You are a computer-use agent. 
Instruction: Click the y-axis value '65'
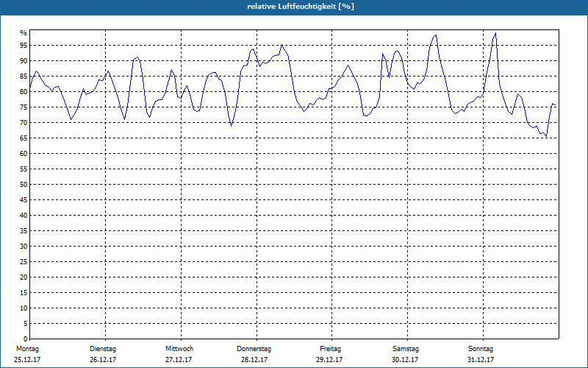coord(24,138)
